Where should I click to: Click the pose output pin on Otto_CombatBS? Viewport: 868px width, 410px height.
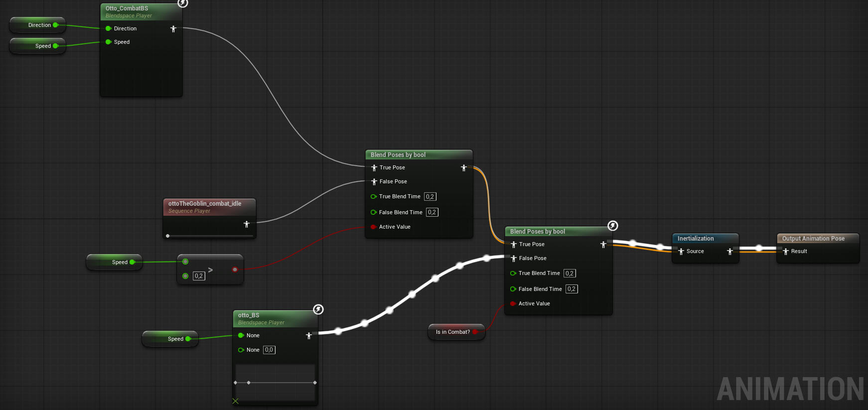[x=173, y=29]
